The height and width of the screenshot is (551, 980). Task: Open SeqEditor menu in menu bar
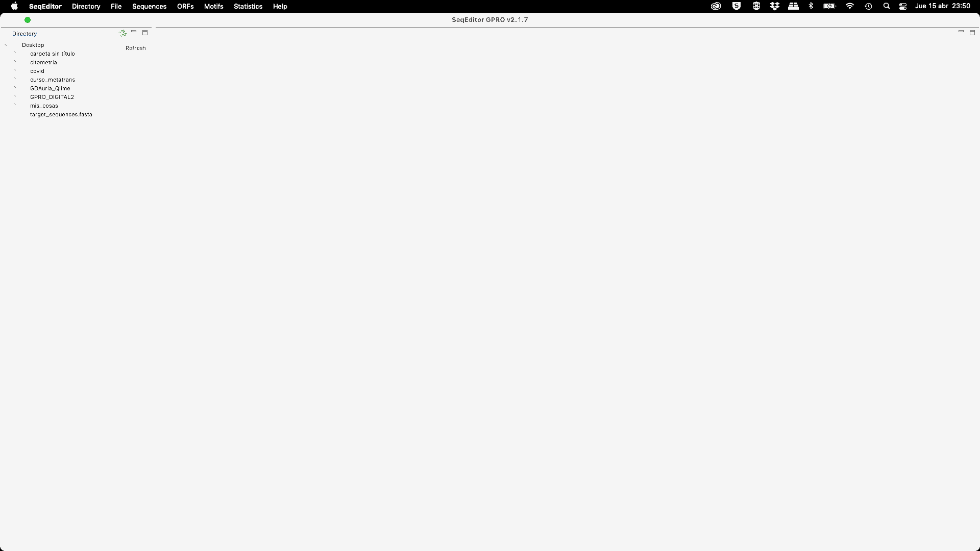click(x=45, y=6)
